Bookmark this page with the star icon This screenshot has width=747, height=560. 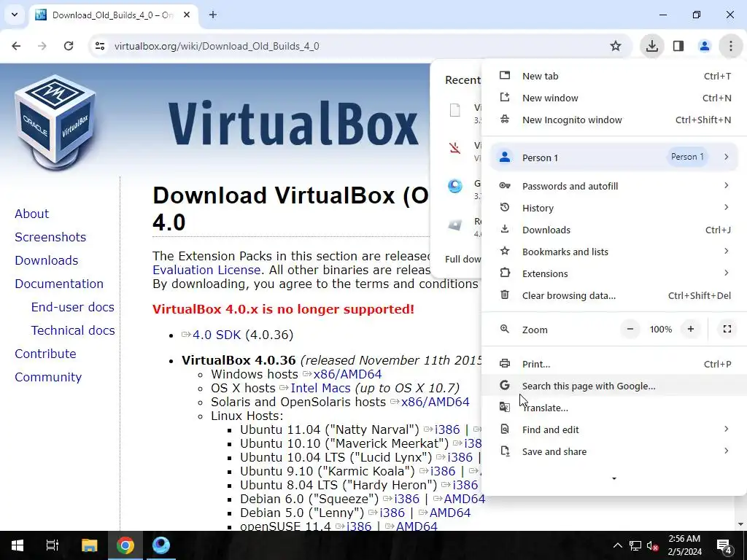coord(616,46)
